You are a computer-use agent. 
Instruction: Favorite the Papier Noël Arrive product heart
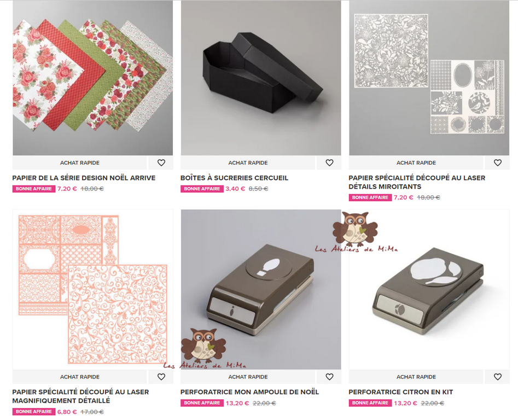[161, 163]
